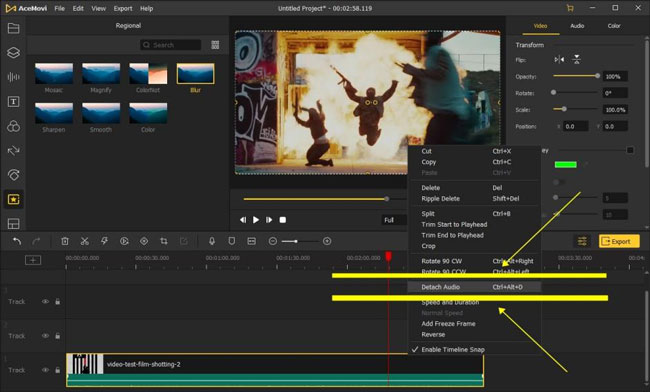Toggle visibility eye of middle Track

pyautogui.click(x=45, y=336)
